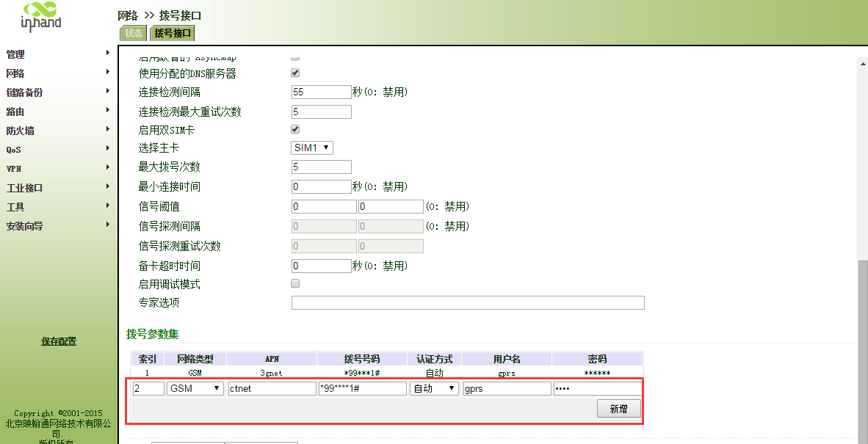The width and height of the screenshot is (868, 444).
Task: Enable the 启用调试模式 checkbox
Action: coord(295,283)
